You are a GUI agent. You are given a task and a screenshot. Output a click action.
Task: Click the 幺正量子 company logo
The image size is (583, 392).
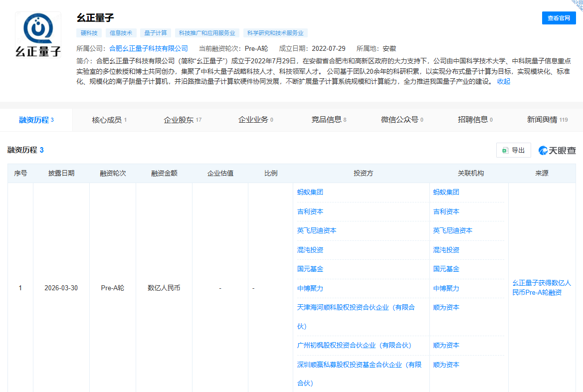(38, 35)
